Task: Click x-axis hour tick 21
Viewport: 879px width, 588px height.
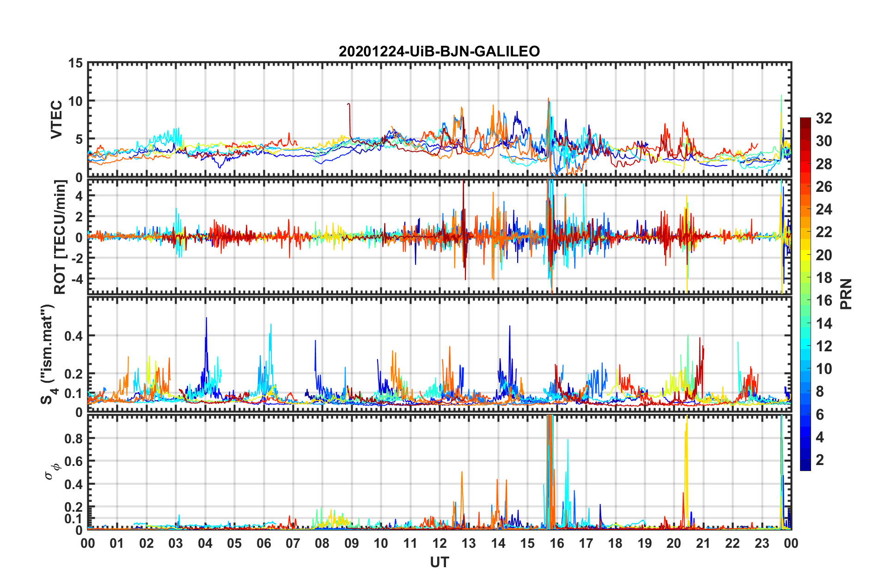Action: (x=703, y=543)
